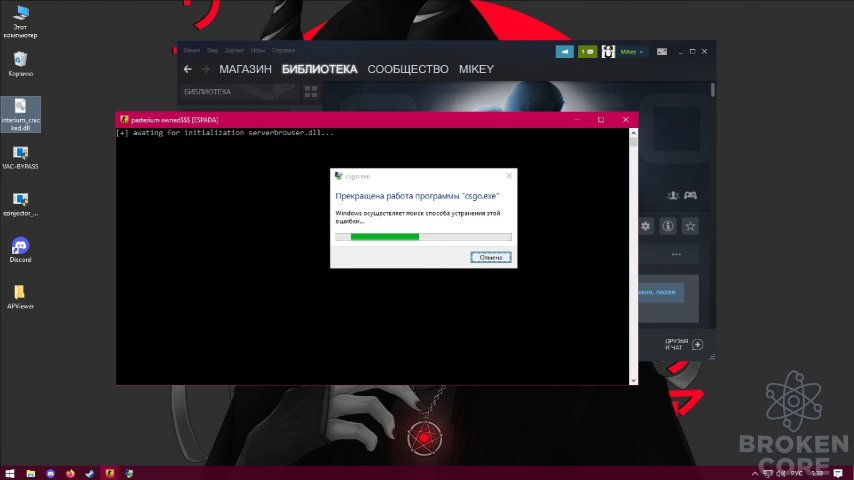The image size is (854, 480).
Task: Click Отмена in csgo.exe error dialog
Action: (491, 257)
